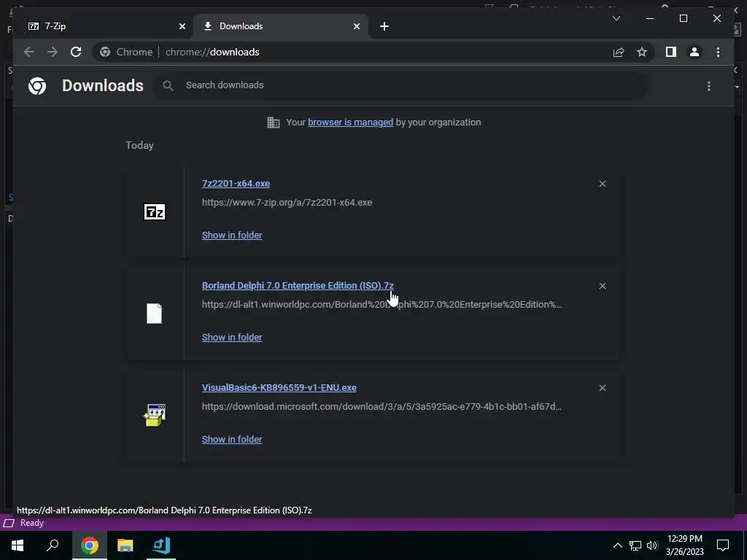Click the Chrome logo beside Downloads heading

[37, 86]
